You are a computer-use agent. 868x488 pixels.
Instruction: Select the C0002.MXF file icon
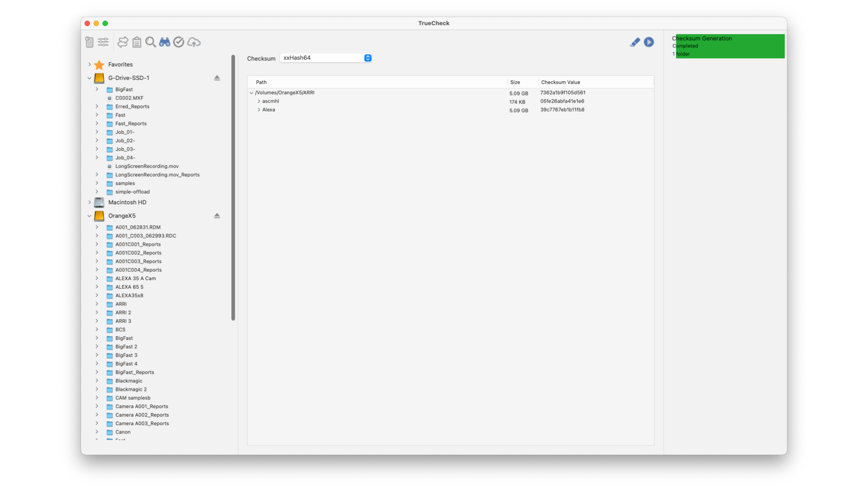pos(109,98)
